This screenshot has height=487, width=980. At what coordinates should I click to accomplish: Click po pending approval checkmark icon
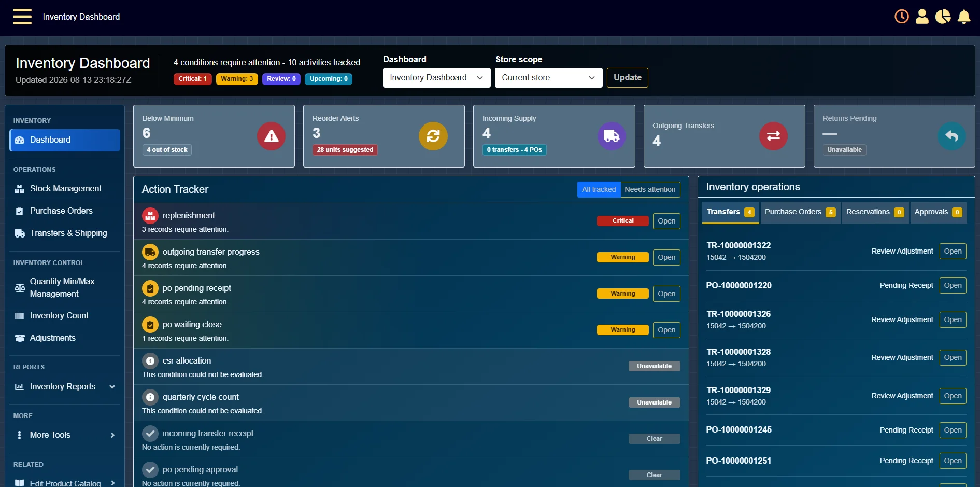pos(150,470)
